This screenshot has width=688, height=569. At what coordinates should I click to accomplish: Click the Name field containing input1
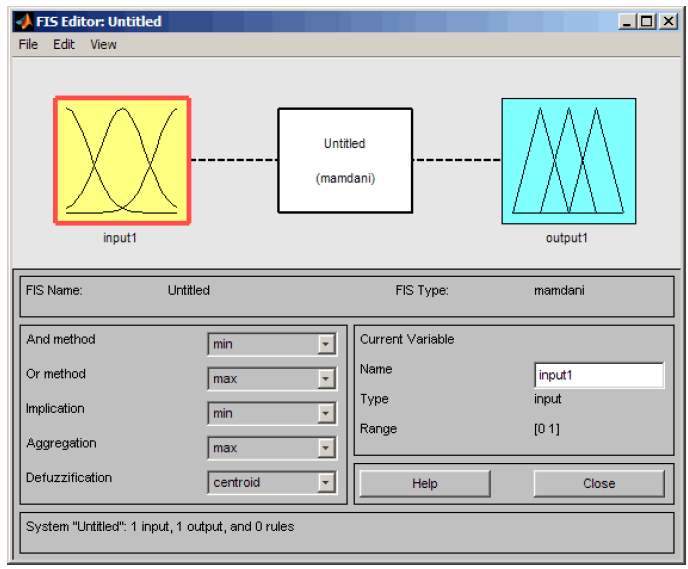pyautogui.click(x=599, y=375)
